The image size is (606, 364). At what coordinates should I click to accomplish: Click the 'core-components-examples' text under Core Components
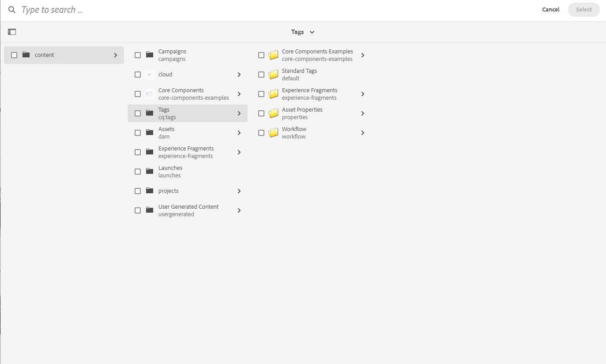194,98
